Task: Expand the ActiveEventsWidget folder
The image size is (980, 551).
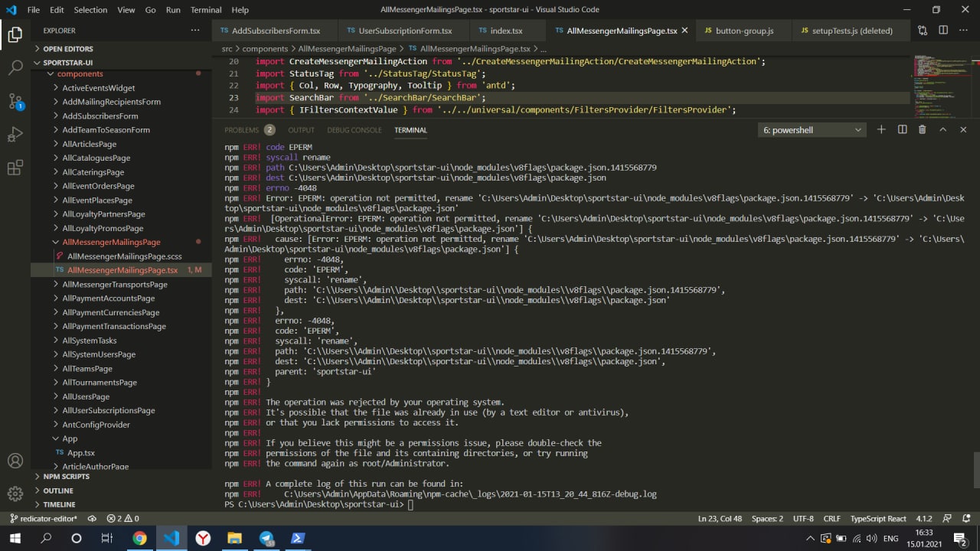Action: [121, 88]
